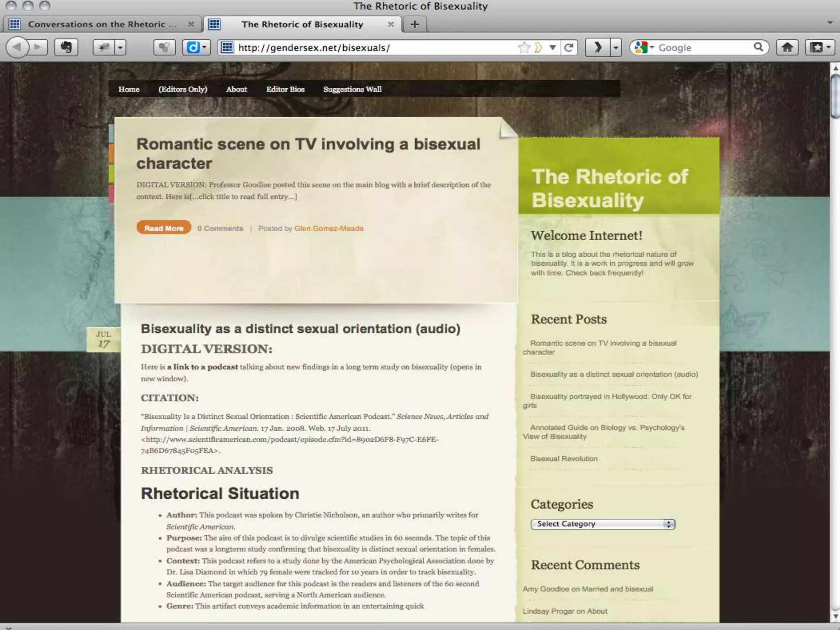840x630 pixels.
Task: Expand the blue d icon dropdown
Action: [x=204, y=48]
